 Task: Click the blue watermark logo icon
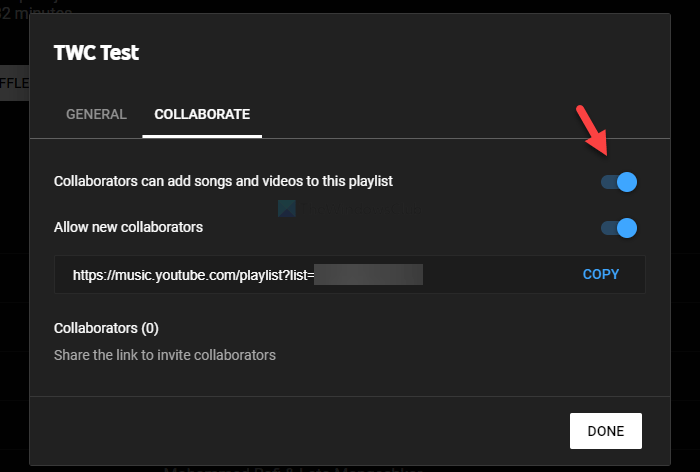pos(288,209)
